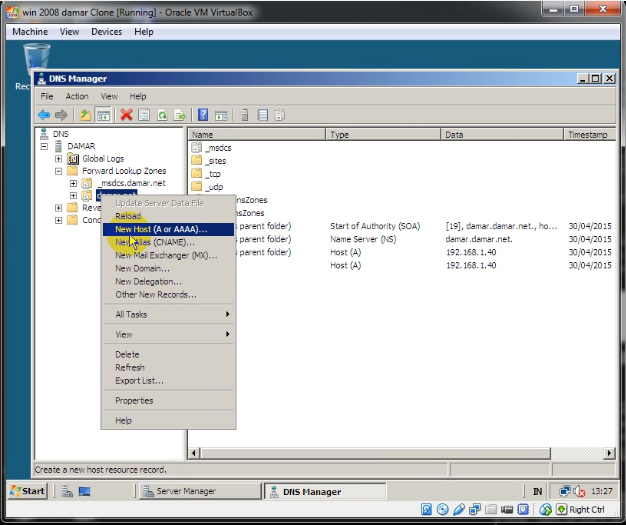The height and width of the screenshot is (525, 626).
Task: Expand the Reverse Lookup Zones node
Action: click(x=58, y=208)
